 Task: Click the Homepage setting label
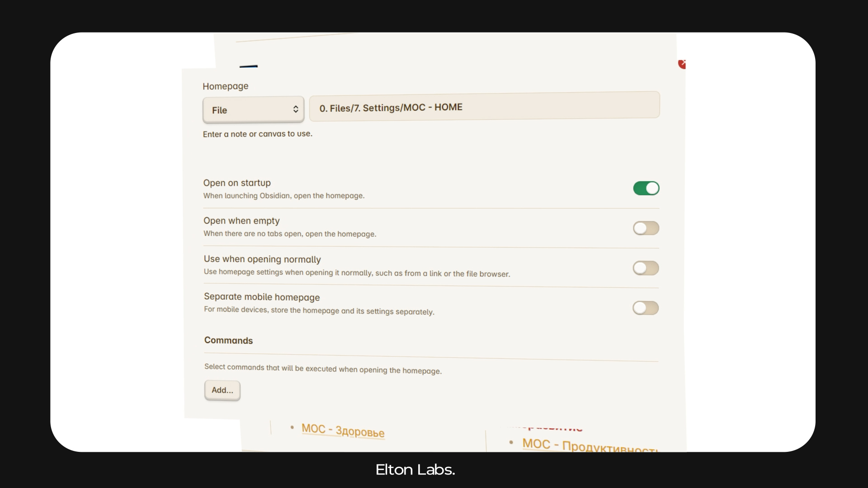pyautogui.click(x=226, y=86)
